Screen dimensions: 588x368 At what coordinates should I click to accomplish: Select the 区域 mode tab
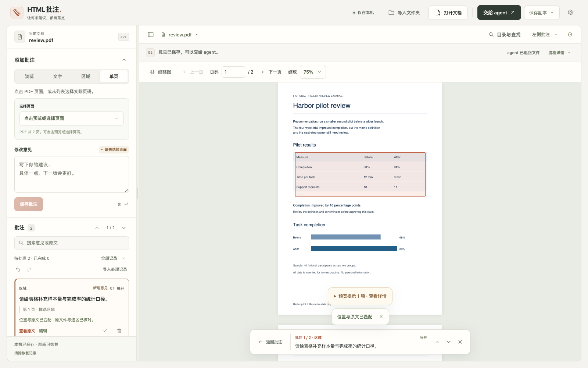tap(86, 77)
